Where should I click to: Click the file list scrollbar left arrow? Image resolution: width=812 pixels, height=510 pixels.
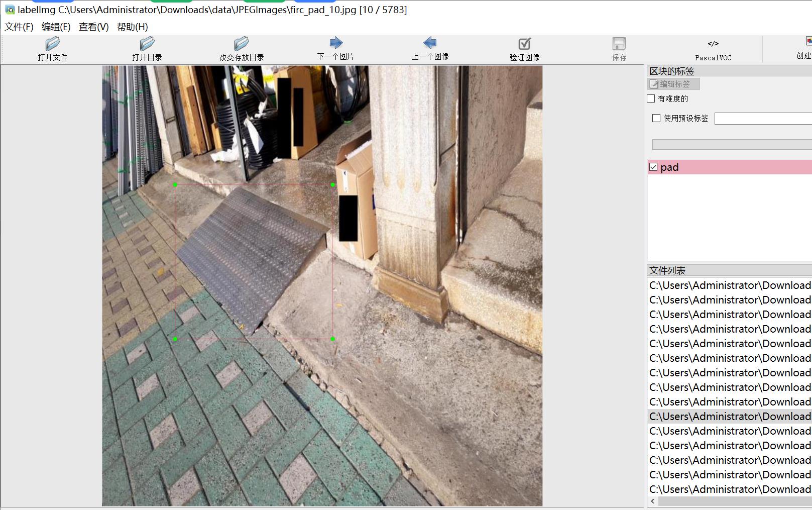[x=653, y=501]
